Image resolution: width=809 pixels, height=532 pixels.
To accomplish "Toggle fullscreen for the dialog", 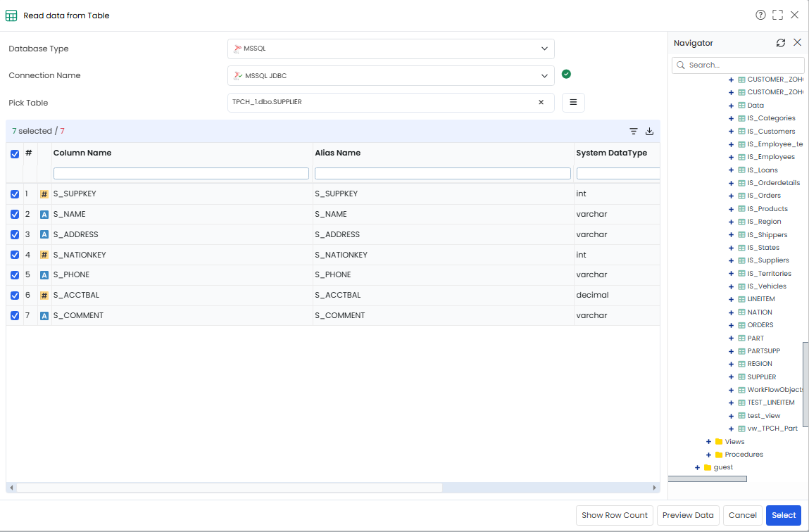I will click(x=777, y=15).
